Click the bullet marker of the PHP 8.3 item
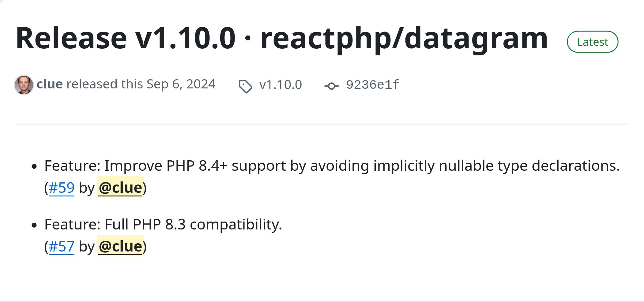The image size is (644, 302). [34, 225]
